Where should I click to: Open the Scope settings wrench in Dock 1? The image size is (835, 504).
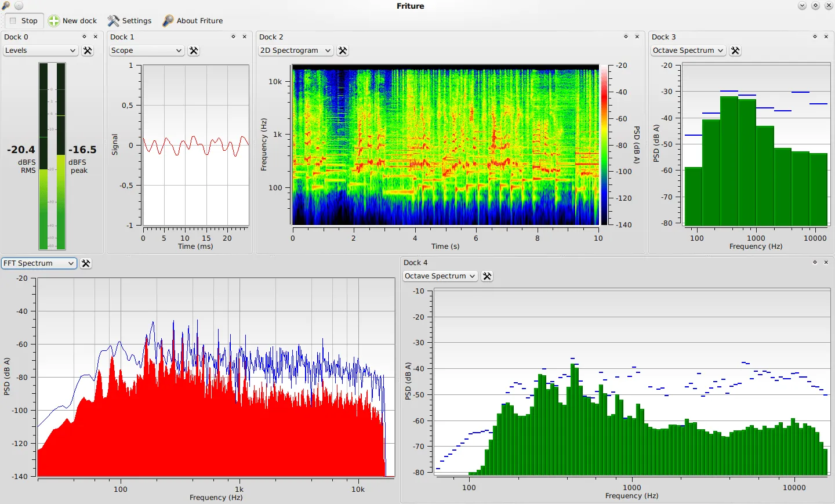[193, 50]
